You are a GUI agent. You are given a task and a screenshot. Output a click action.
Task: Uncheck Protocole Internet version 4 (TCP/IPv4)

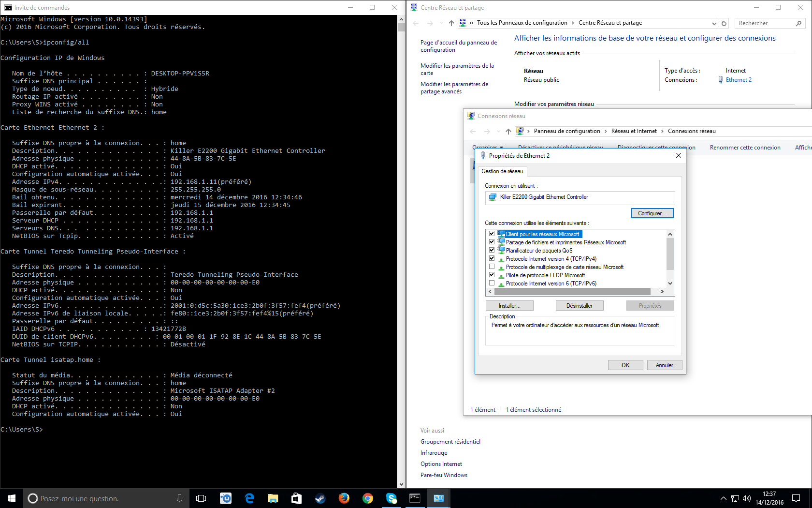coord(492,259)
